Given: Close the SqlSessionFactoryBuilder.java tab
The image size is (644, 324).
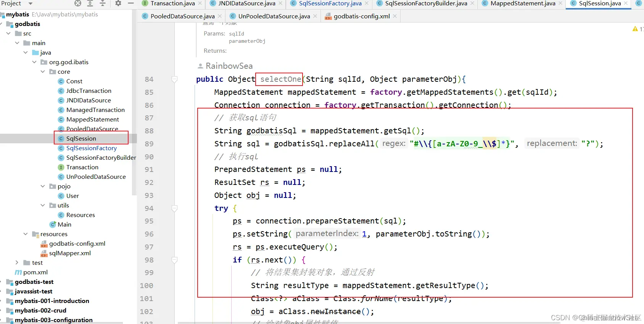Looking at the screenshot, I should click(472, 3).
